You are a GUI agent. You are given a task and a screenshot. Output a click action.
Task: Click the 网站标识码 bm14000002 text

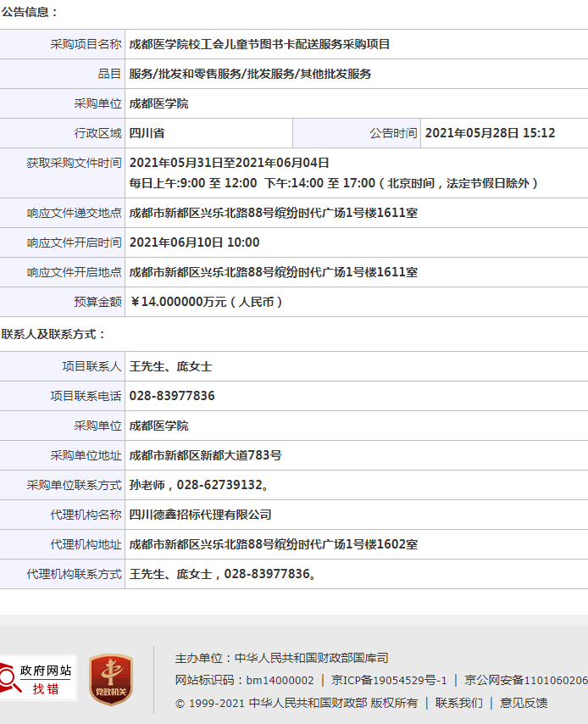coord(244,680)
